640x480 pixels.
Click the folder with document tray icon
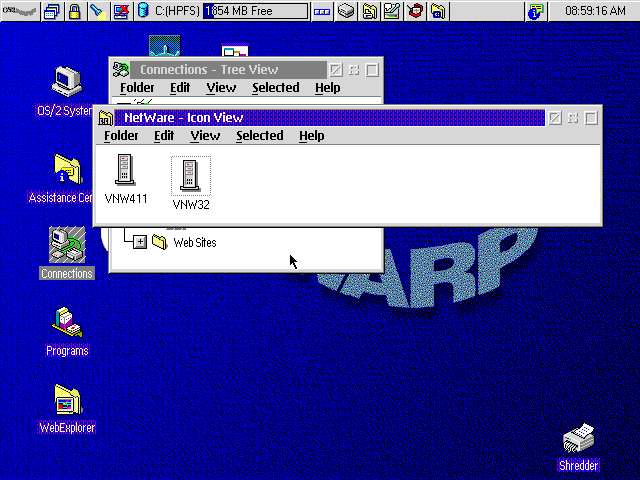(369, 11)
